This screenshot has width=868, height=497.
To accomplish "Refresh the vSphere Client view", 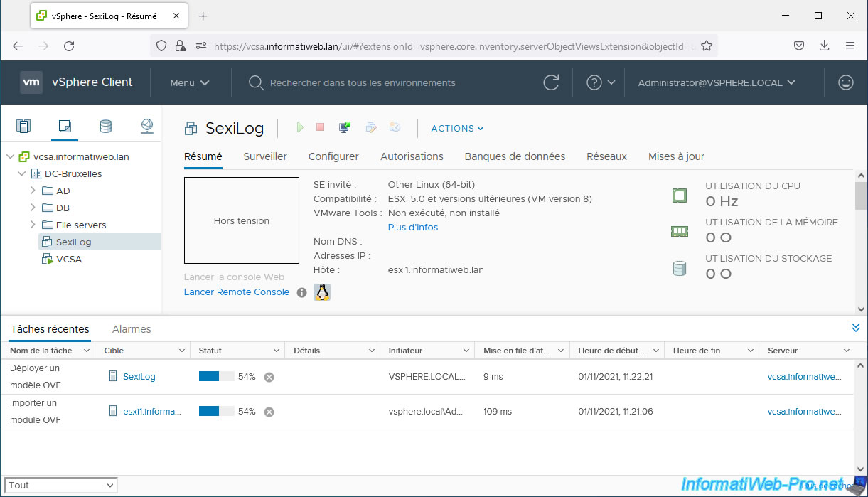I will click(551, 82).
